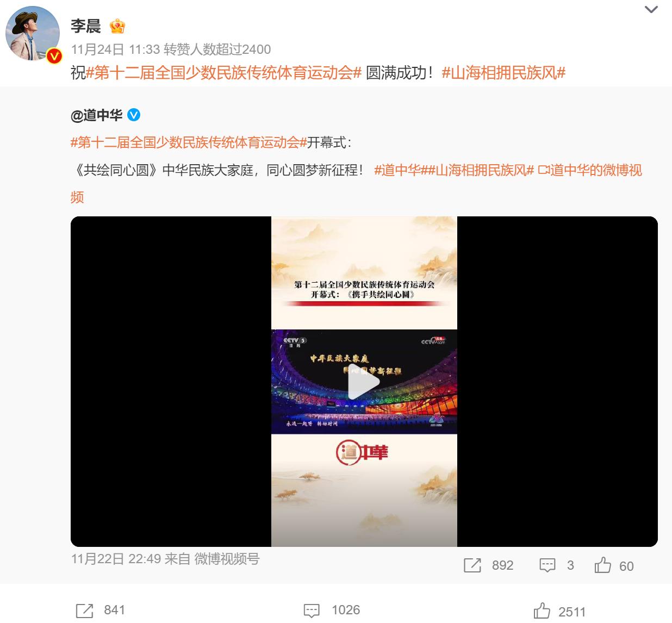
Task: Play the embedded video
Action: (x=364, y=382)
